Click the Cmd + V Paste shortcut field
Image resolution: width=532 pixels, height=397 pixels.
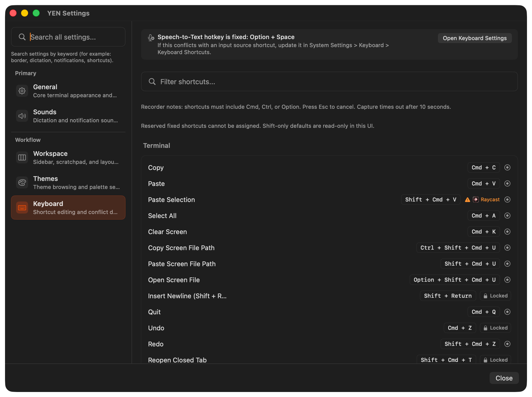(x=483, y=183)
